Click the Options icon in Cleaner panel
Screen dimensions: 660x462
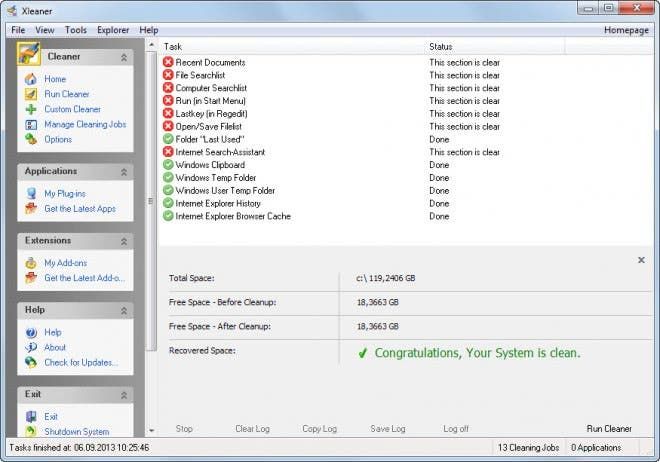[x=31, y=139]
